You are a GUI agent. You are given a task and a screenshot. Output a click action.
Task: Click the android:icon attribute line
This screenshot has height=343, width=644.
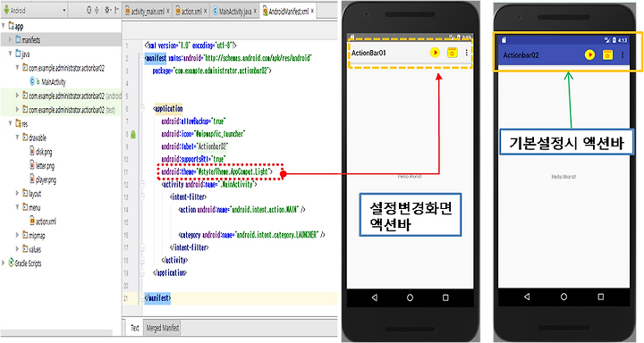pos(203,134)
